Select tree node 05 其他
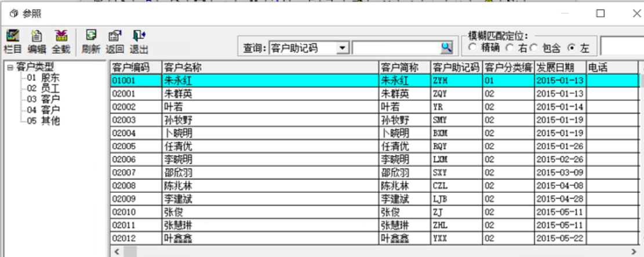The width and height of the screenshot is (644, 257). (43, 121)
